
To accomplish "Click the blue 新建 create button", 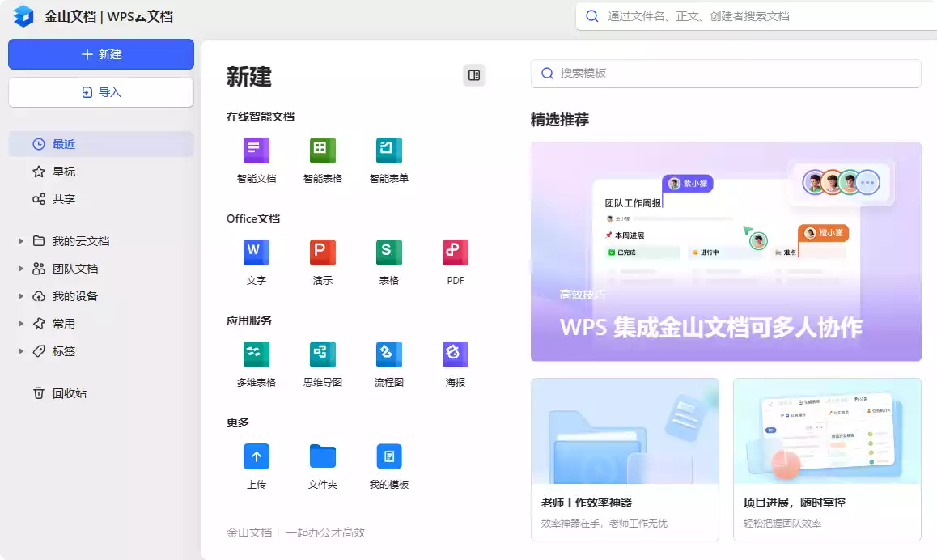I will pyautogui.click(x=100, y=54).
